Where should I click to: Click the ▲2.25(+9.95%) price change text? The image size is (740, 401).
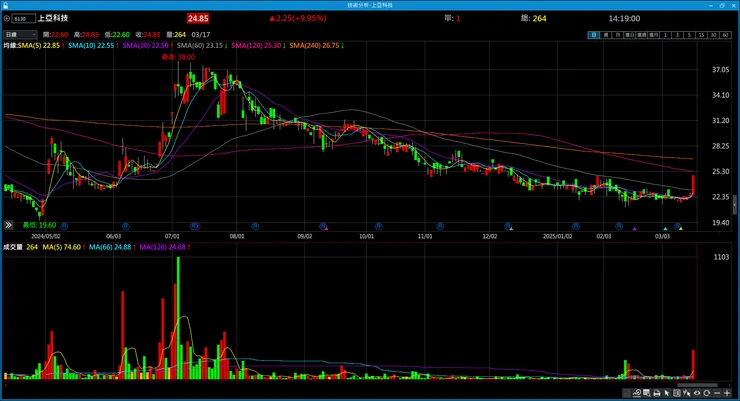(x=298, y=18)
